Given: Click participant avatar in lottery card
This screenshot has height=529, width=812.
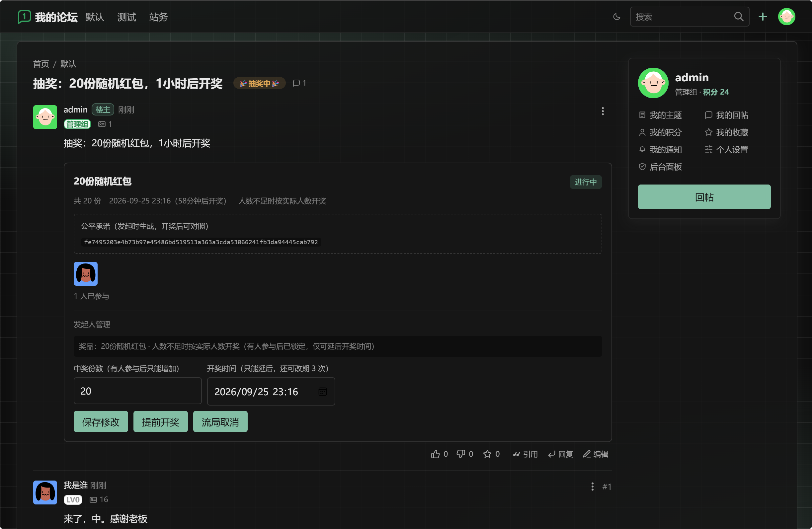Looking at the screenshot, I should [86, 273].
